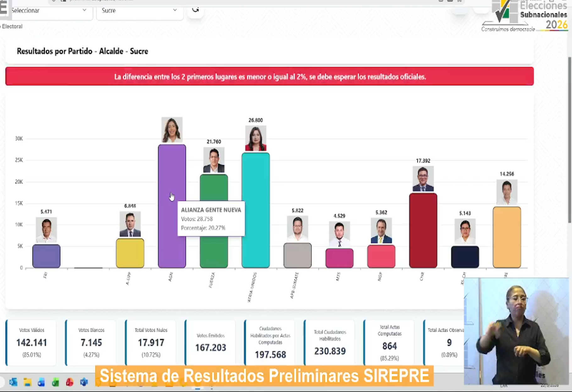Select the FRI candidate photo with 5.471 votes
Screen dimensions: 572x392
click(x=46, y=230)
